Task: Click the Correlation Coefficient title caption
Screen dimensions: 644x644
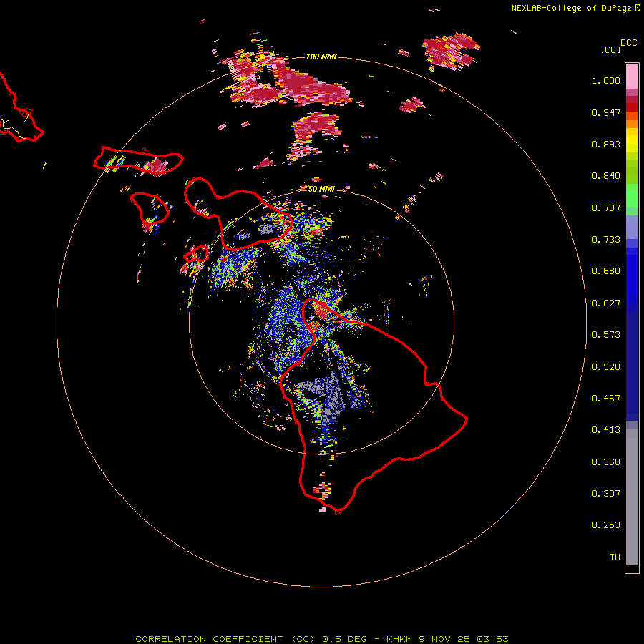Action: point(225,639)
